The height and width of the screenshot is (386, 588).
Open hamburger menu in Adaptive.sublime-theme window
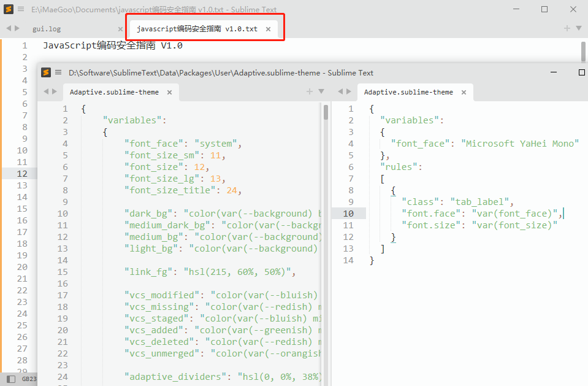(x=58, y=72)
